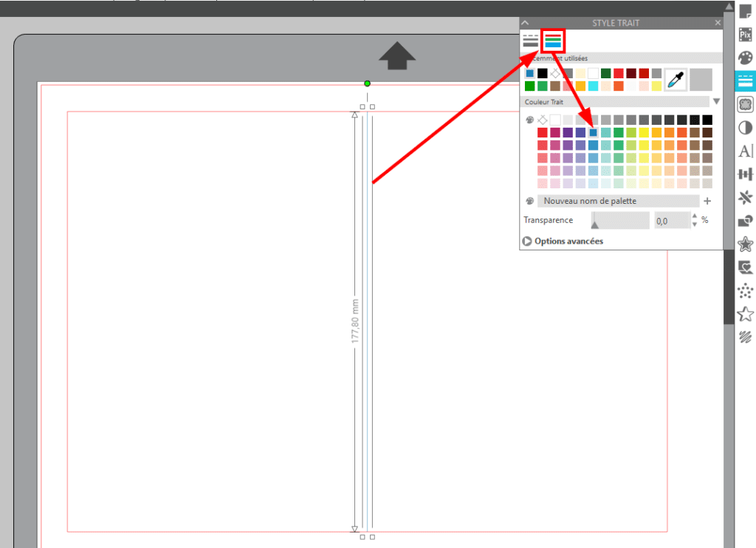Click the Transparence percent value field

pos(670,220)
